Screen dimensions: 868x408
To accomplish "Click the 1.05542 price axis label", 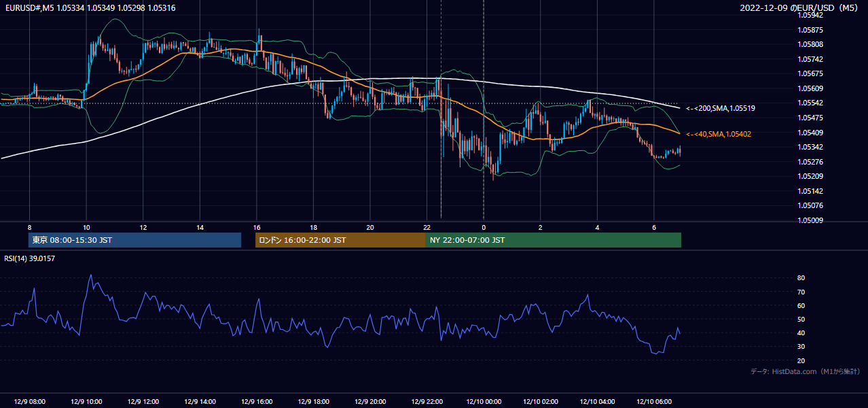I will [x=811, y=103].
